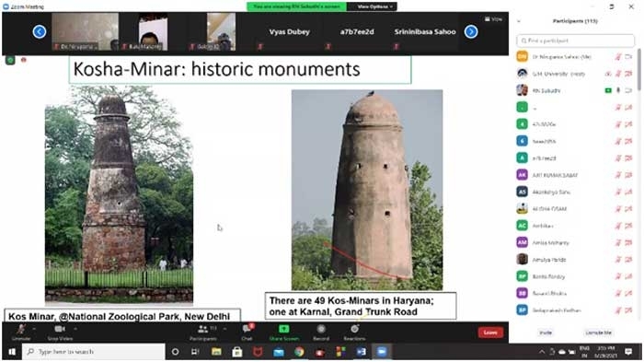
Task: Open the Reactions icon
Action: pos(355,329)
